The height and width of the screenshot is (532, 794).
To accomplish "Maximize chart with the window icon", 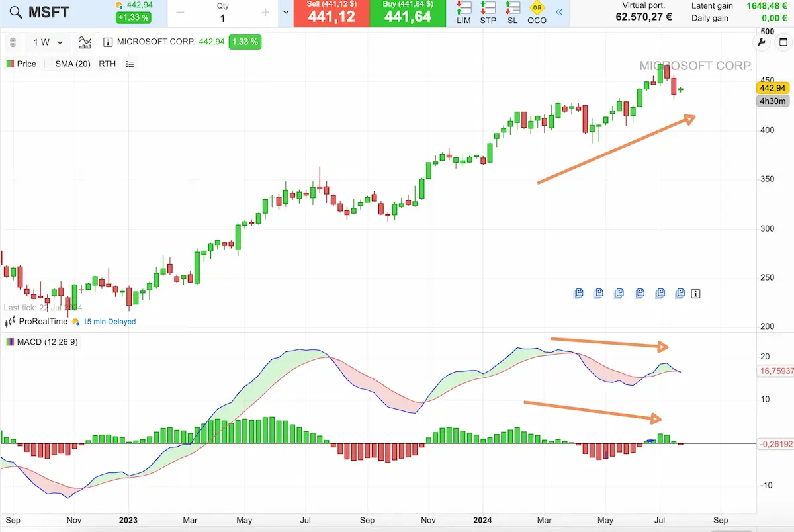I will [x=783, y=42].
